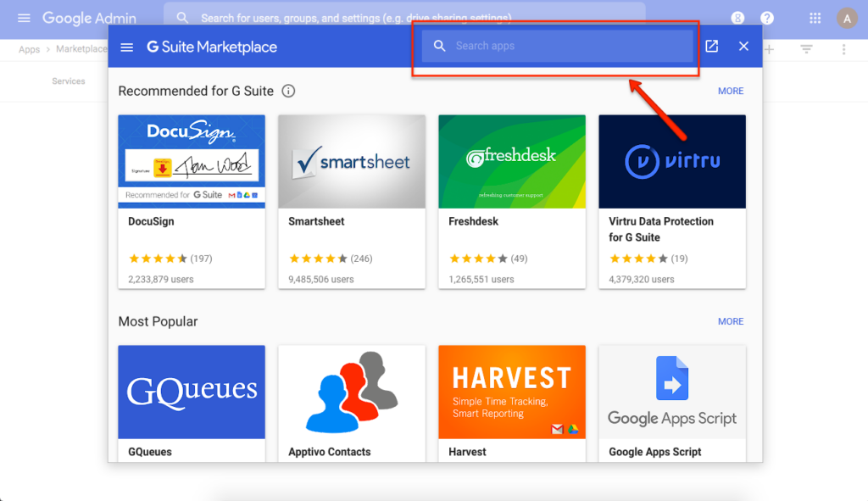868x501 pixels.
Task: Click the search magnifier in Marketplace search box
Action: (x=440, y=46)
